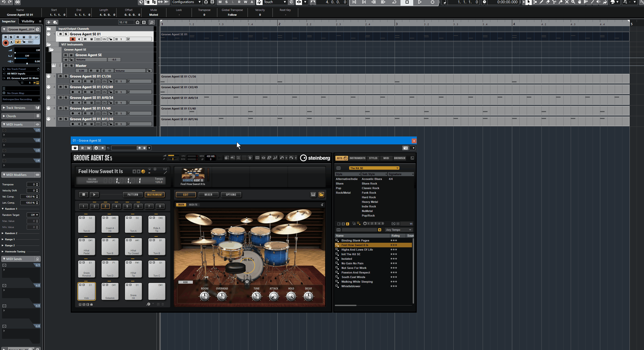Image resolution: width=644 pixels, height=350 pixels.
Task: Click the play transport icon in Groove Agent
Action: 94,194
